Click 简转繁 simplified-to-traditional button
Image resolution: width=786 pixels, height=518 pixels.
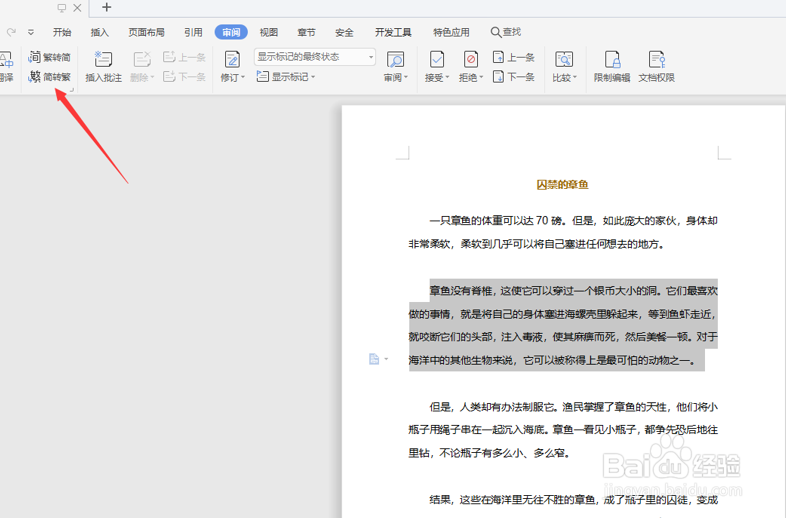pos(49,77)
